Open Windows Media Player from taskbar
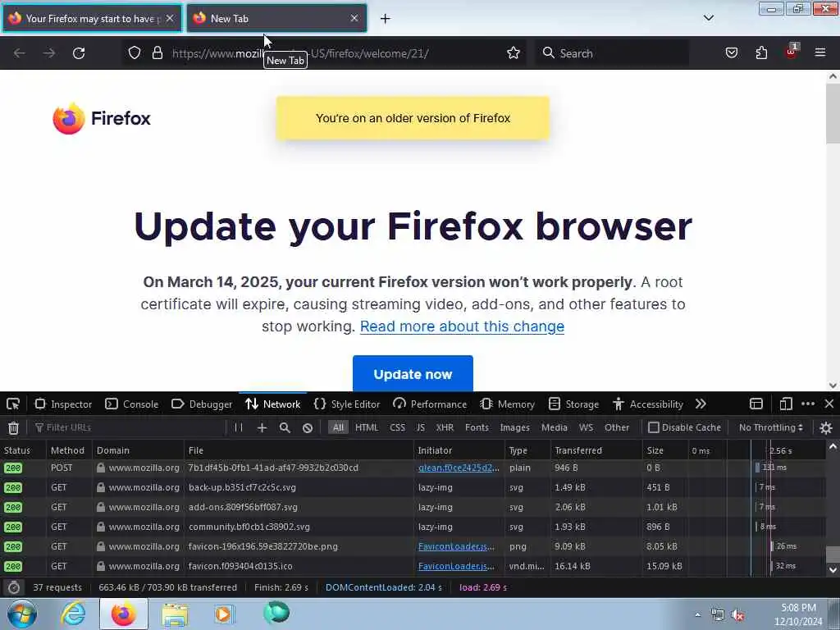 pyautogui.click(x=225, y=614)
